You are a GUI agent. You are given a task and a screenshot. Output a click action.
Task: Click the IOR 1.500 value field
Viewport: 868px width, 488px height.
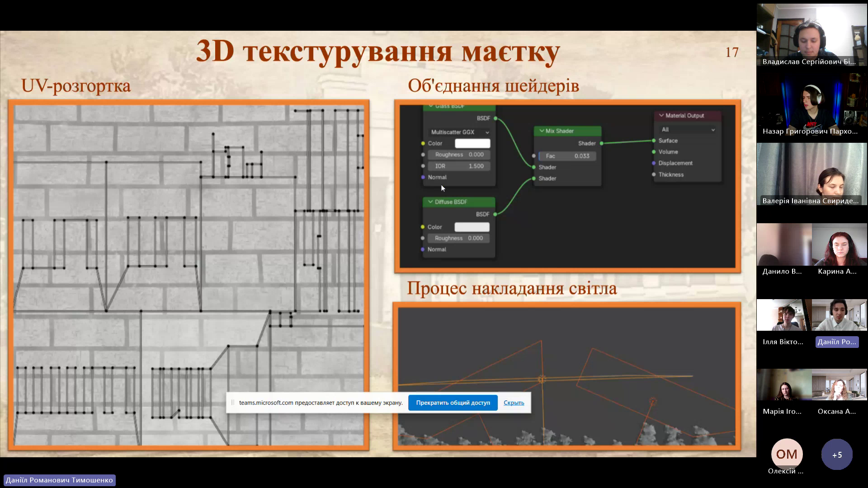[458, 166]
